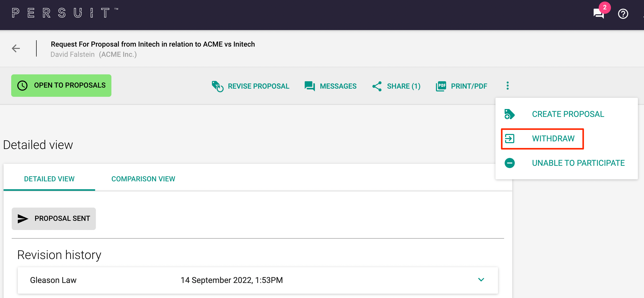Viewport: 644px width, 298px height.
Task: Toggle the three-dot more options menu
Action: (x=507, y=86)
